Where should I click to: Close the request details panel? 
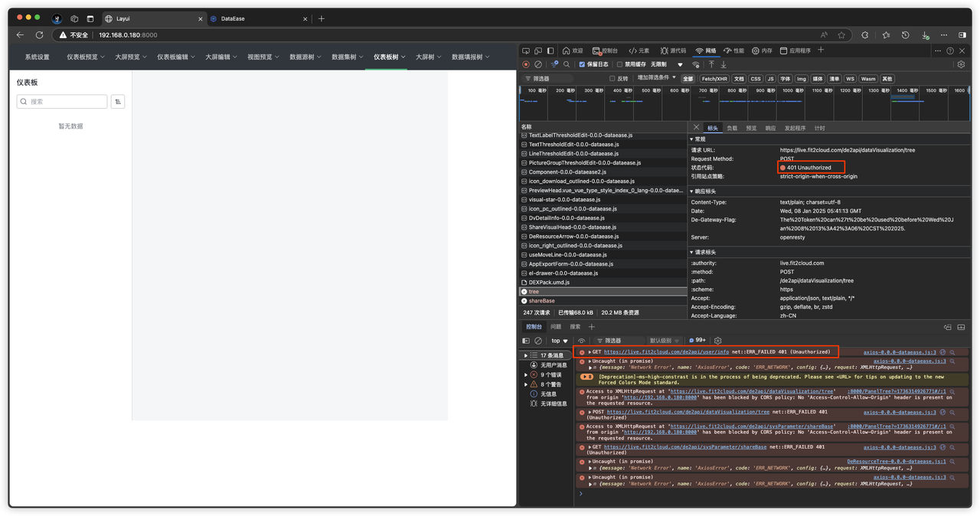click(696, 128)
